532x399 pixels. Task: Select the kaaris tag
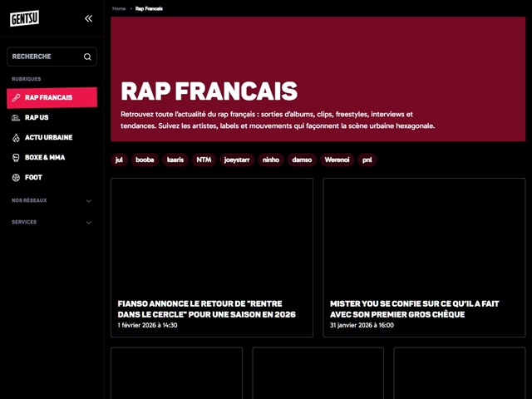pos(175,160)
